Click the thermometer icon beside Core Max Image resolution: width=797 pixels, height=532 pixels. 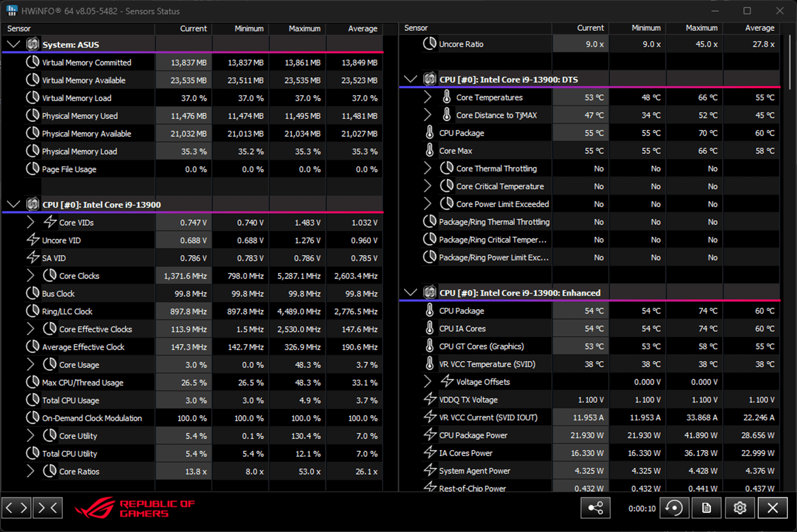pos(429,150)
